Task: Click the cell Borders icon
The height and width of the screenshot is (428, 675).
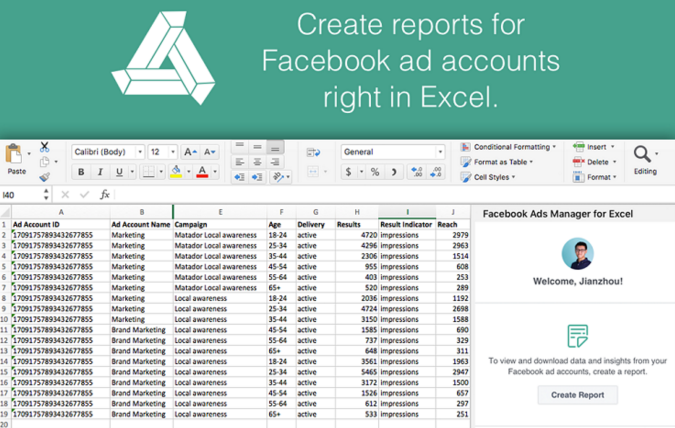Action: (149, 172)
